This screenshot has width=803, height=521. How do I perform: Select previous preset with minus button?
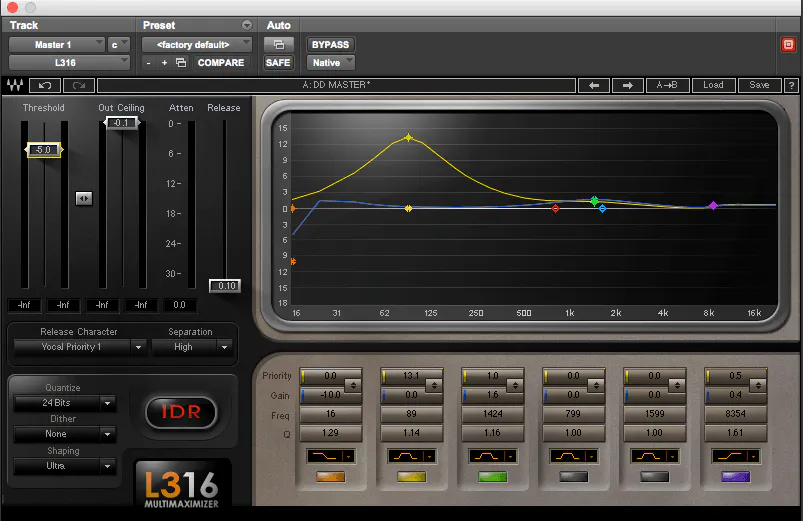pyautogui.click(x=149, y=63)
